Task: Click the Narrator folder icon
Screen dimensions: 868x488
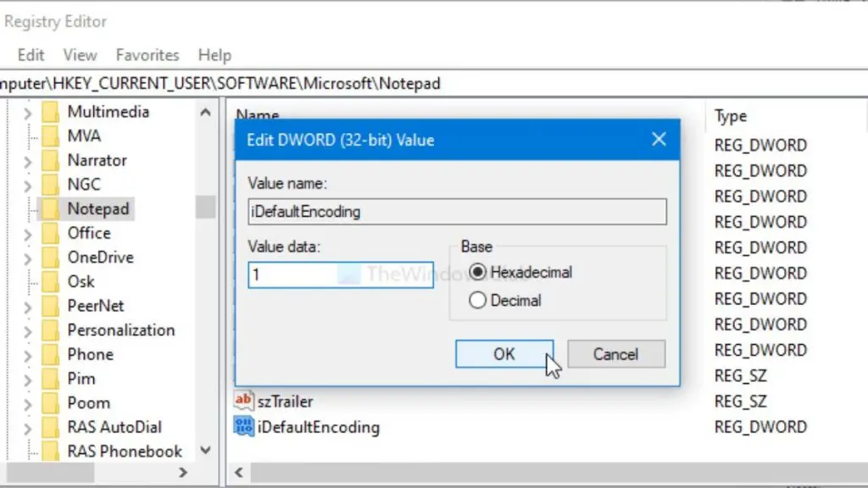Action: (x=50, y=160)
